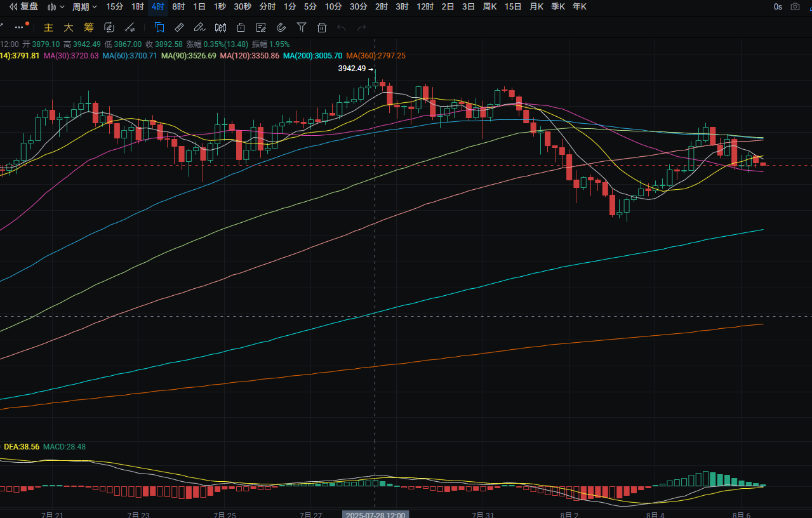Toggle the 筹 chip distribution button
The height and width of the screenshot is (518, 812).
(89, 27)
